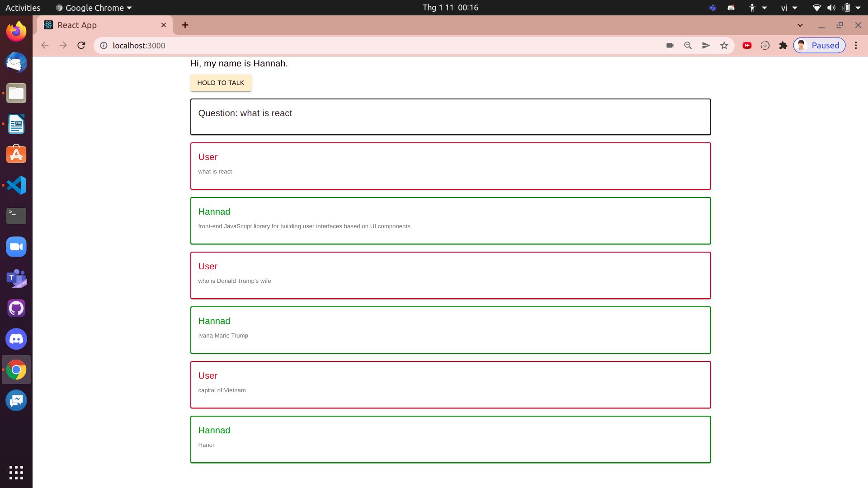Viewport: 868px width, 488px height.
Task: Open the tab search chevron
Action: click(800, 25)
